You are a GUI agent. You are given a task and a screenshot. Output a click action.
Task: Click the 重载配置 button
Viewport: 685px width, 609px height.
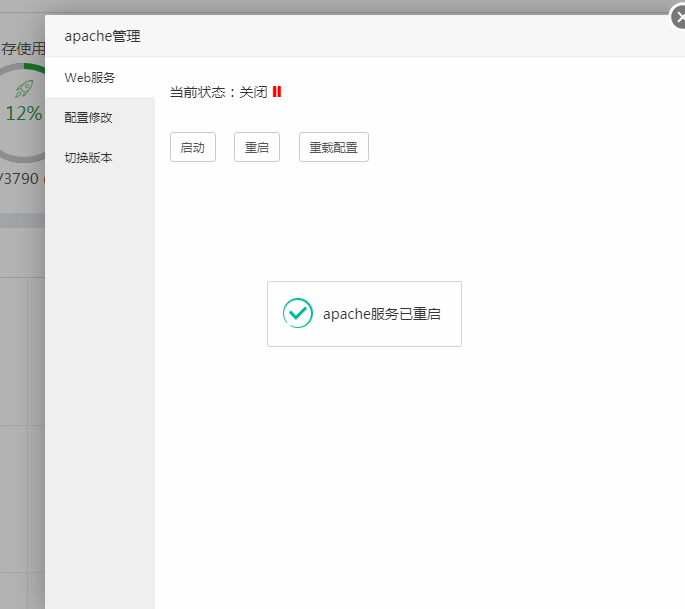pyautogui.click(x=334, y=147)
